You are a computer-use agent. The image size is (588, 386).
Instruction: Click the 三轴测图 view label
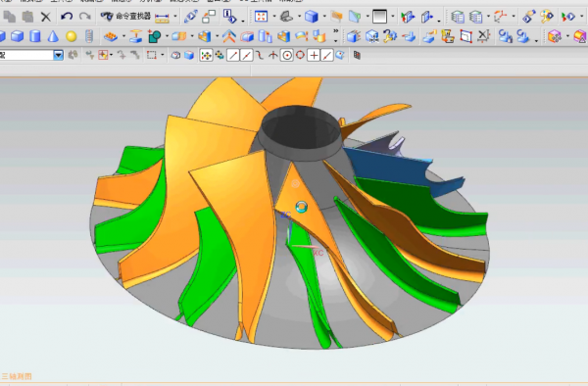[17, 376]
